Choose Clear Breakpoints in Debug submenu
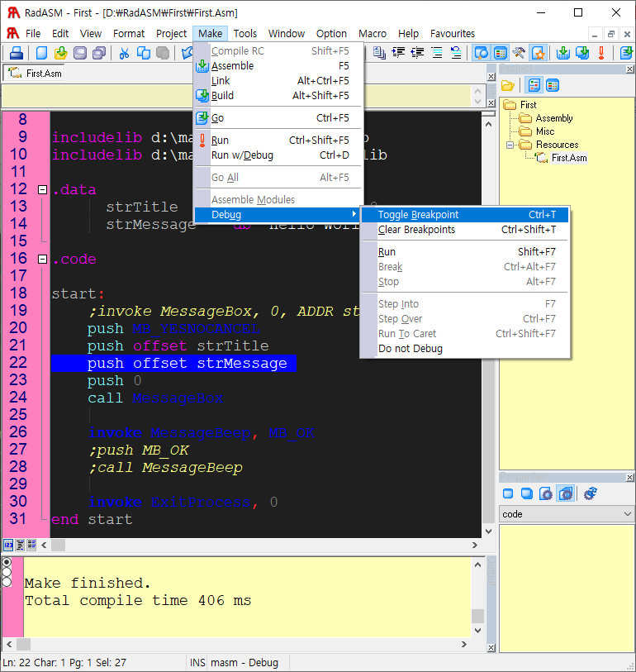The image size is (636, 672). coord(465,230)
